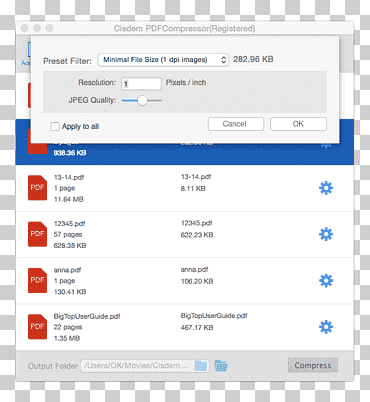Screen dimensions: 370x402
Task: Click the 8.11 KB output size
Action: pos(193,189)
